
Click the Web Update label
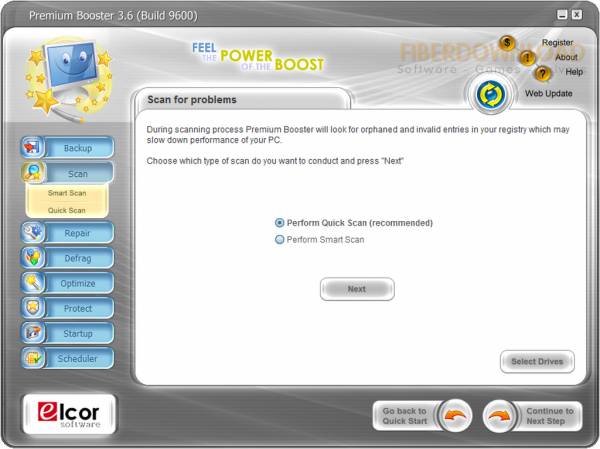[548, 93]
